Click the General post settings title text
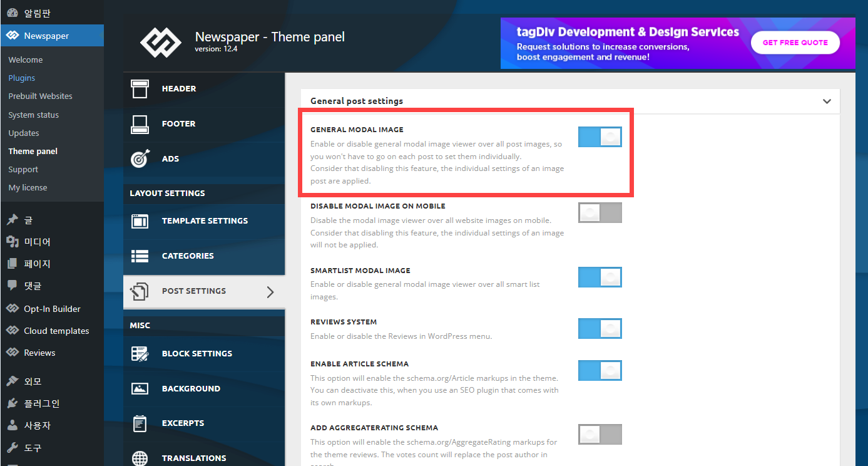 [357, 101]
